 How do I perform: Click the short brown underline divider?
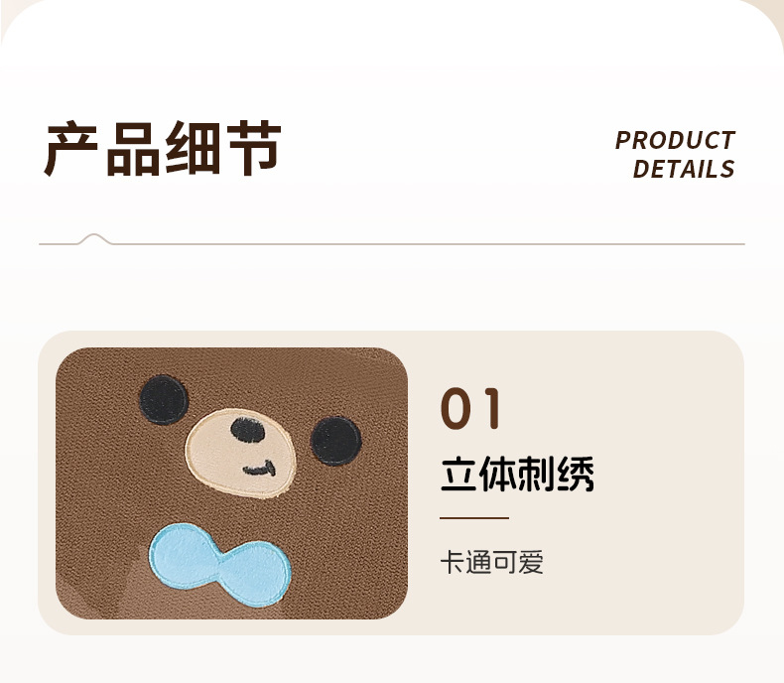pos(474,518)
